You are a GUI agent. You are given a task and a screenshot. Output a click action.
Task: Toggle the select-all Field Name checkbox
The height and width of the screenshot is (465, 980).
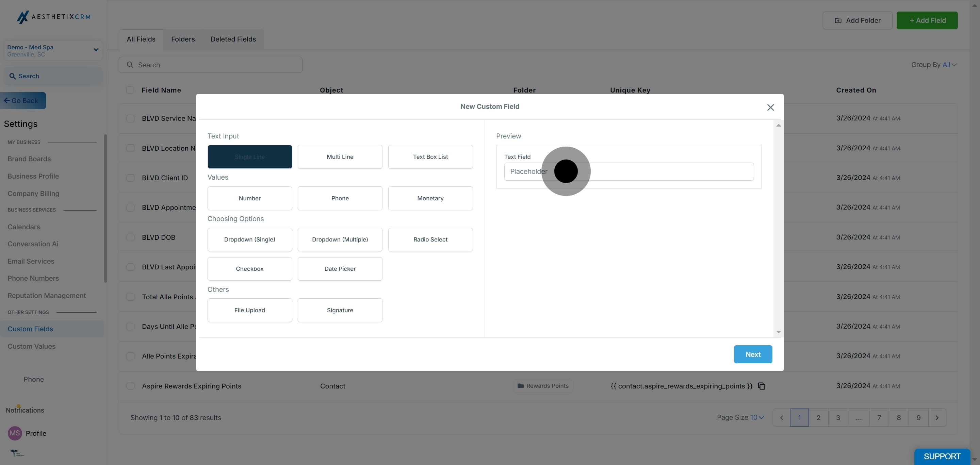(130, 90)
